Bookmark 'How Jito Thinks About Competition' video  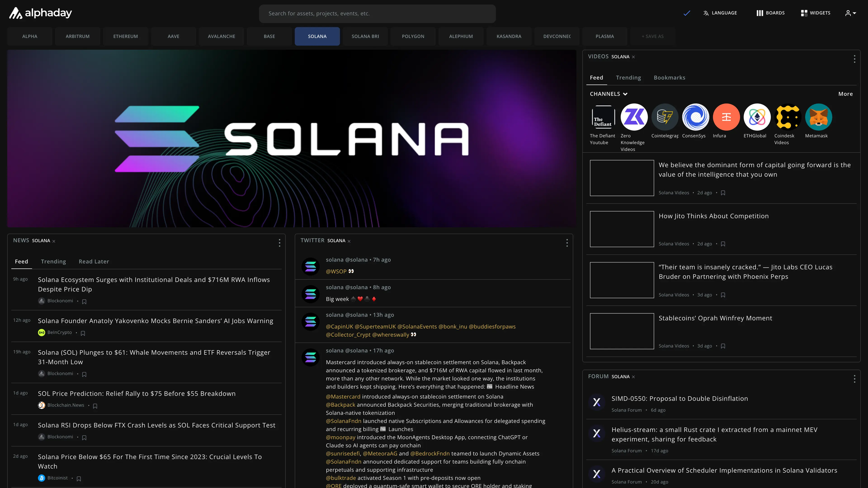point(723,244)
